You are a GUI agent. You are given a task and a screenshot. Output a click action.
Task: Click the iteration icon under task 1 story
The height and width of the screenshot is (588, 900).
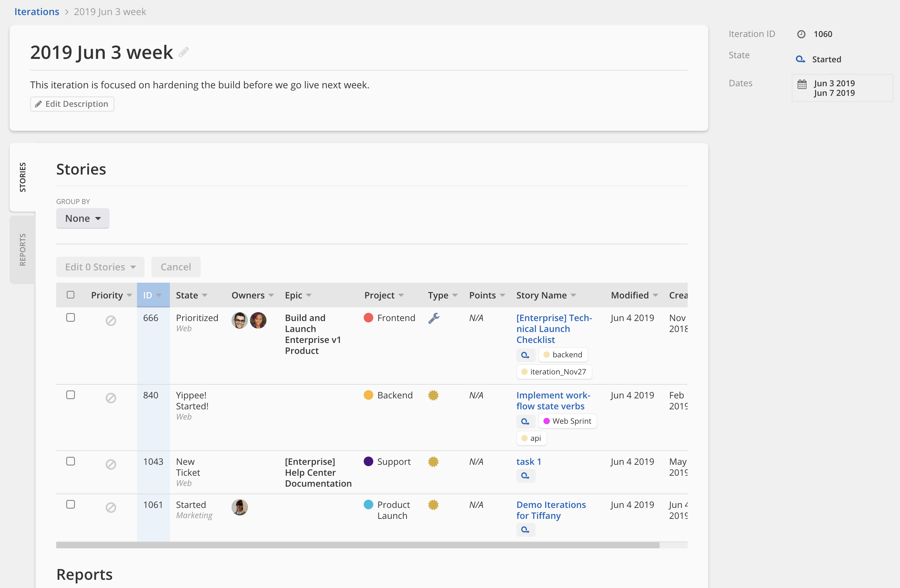tap(525, 476)
